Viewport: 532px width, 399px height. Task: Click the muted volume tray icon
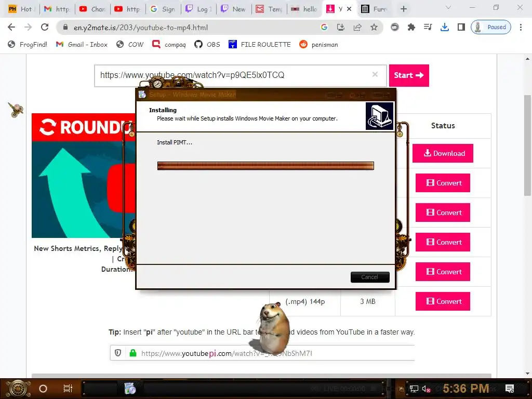tap(426, 389)
